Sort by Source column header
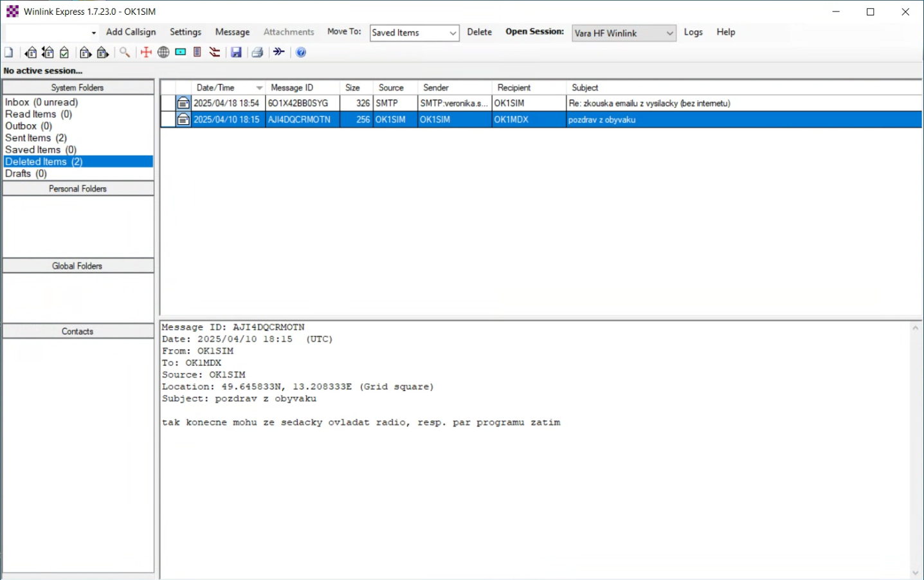The image size is (924, 580). (x=395, y=87)
